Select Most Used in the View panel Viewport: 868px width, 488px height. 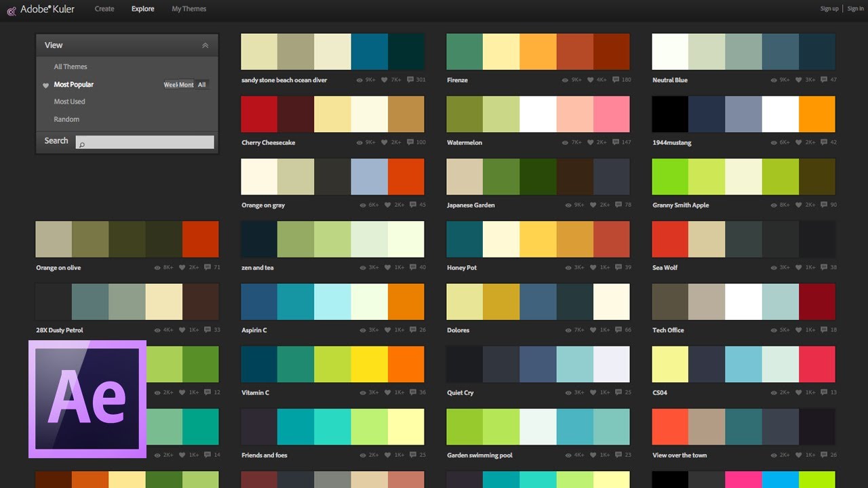[70, 102]
